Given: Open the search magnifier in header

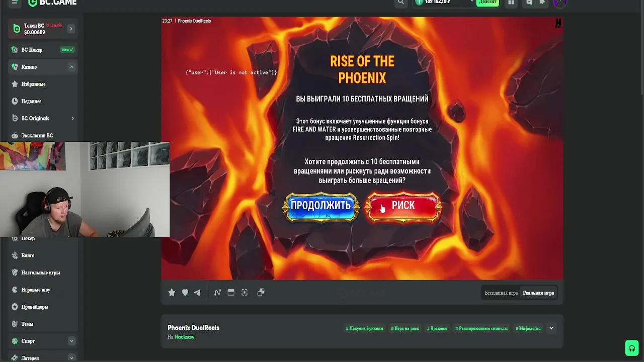Looking at the screenshot, I should point(401,2).
